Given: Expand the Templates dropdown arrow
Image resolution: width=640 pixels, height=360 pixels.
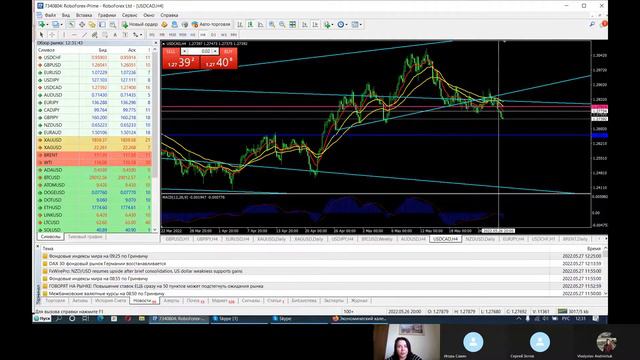Looking at the screenshot, I should pyautogui.click(x=361, y=24).
